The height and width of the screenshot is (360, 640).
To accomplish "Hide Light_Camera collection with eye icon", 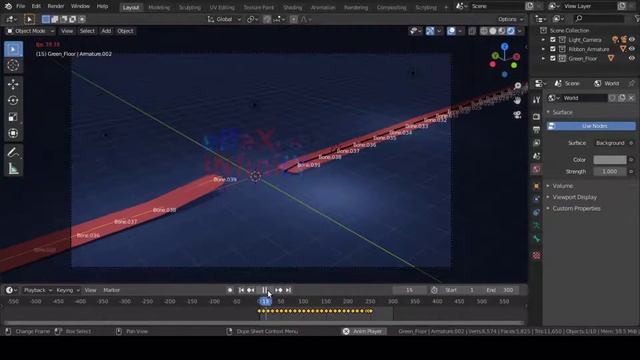I will [632, 40].
